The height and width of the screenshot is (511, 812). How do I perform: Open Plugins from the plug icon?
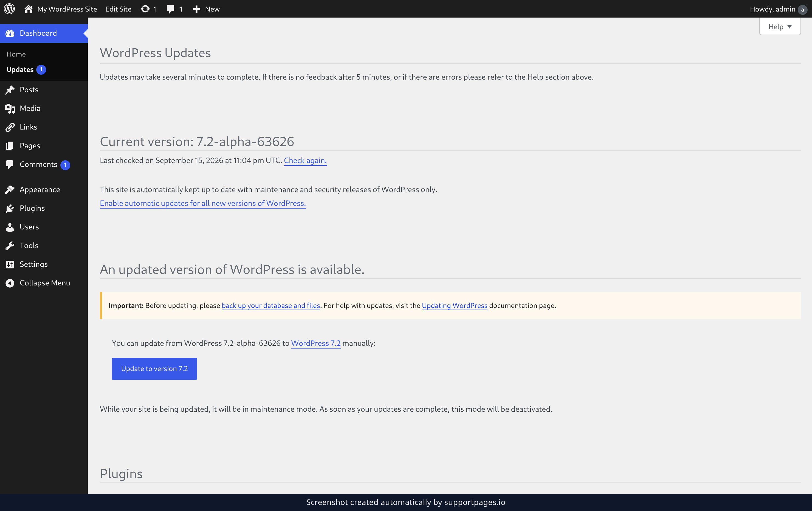pos(10,209)
